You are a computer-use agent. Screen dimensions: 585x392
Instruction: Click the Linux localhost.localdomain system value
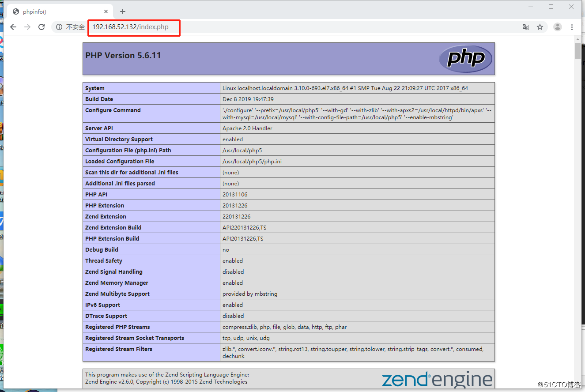[x=345, y=88]
